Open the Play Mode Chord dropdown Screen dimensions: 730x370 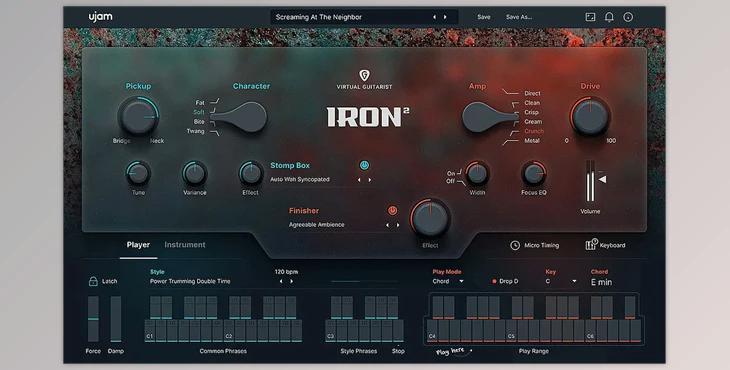[448, 281]
